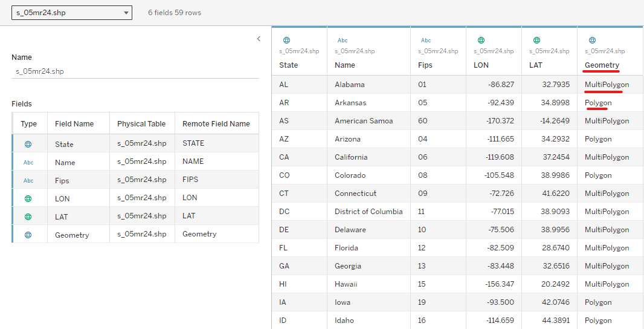
Task: Click globe type icon for State field row
Action: point(28,145)
